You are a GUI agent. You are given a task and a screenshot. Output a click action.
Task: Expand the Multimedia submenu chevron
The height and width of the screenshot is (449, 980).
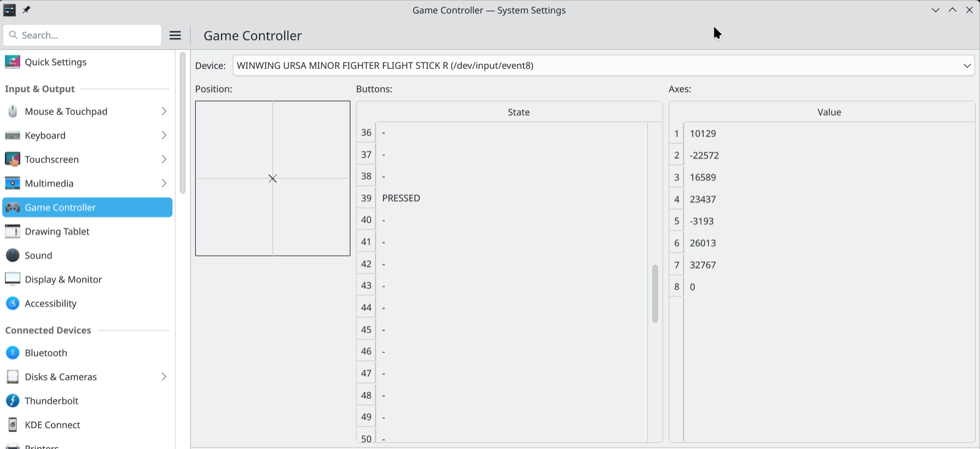(x=164, y=183)
